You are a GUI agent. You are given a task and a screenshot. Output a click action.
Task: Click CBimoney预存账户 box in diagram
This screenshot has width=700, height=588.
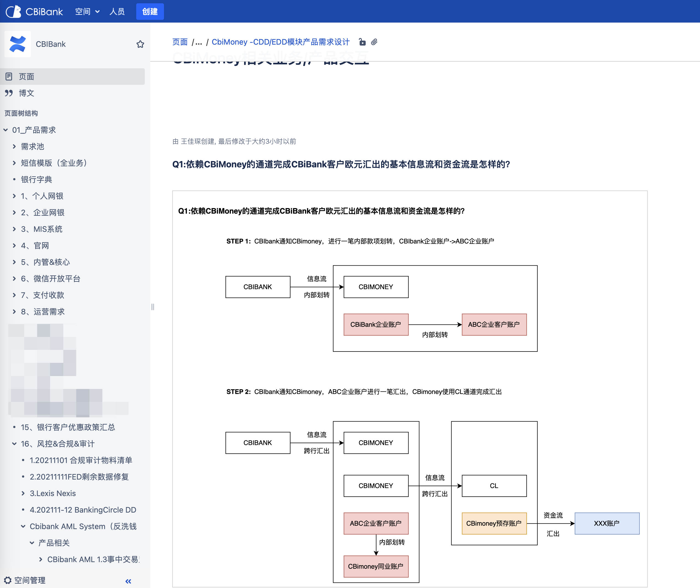[x=494, y=523]
